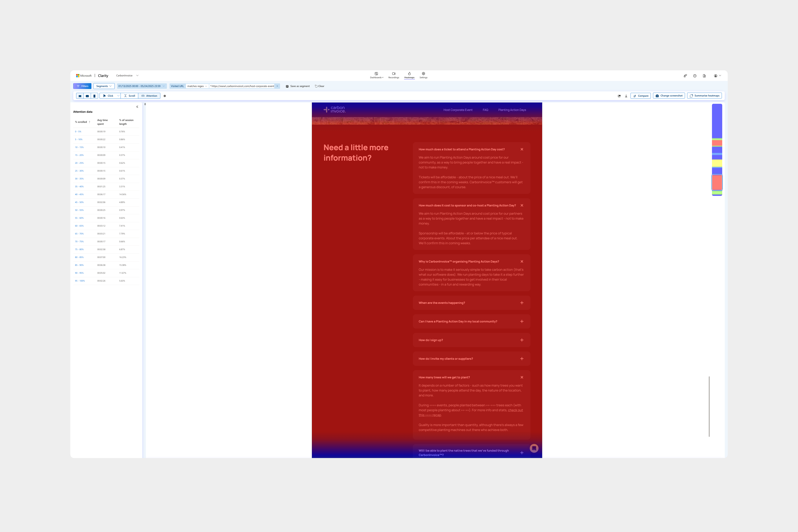Select the mobile device view icon
798x532 pixels.
94,96
